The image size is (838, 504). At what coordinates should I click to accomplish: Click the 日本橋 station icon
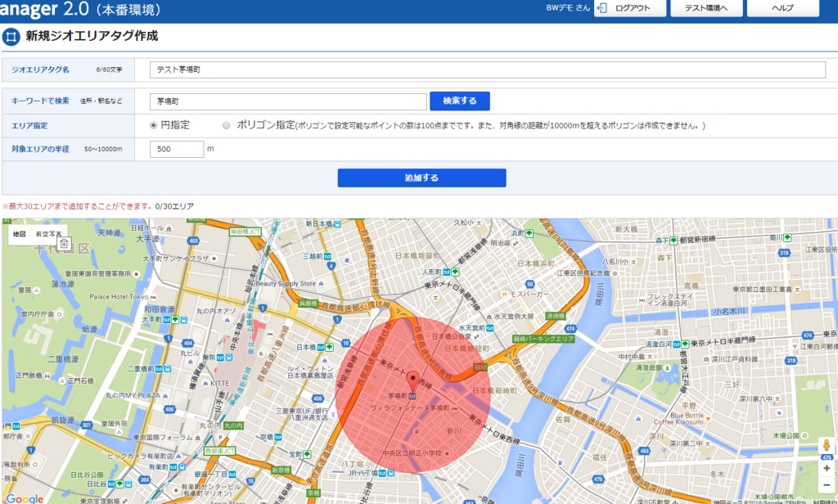(x=321, y=348)
